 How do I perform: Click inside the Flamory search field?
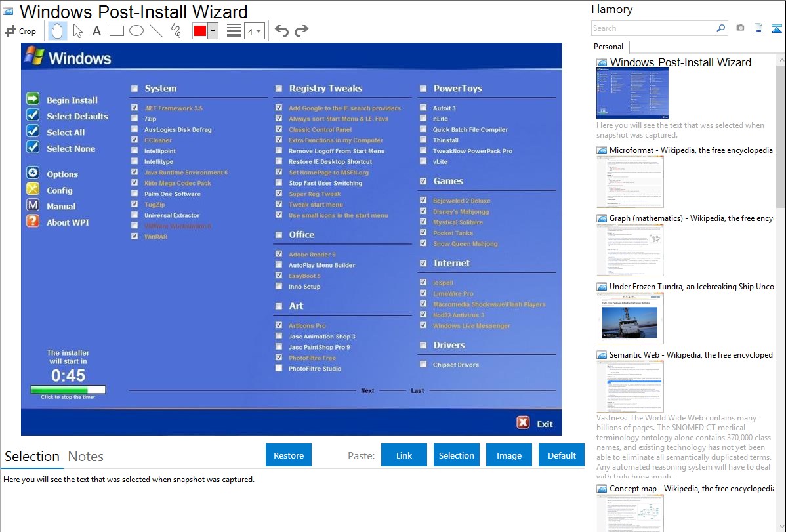pos(653,28)
